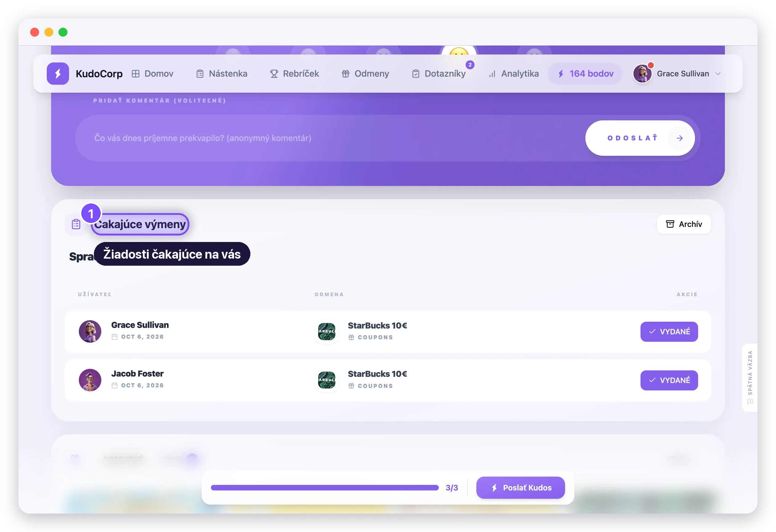The width and height of the screenshot is (776, 532).
Task: Open the Rebríček leaderboard tab
Action: [294, 73]
